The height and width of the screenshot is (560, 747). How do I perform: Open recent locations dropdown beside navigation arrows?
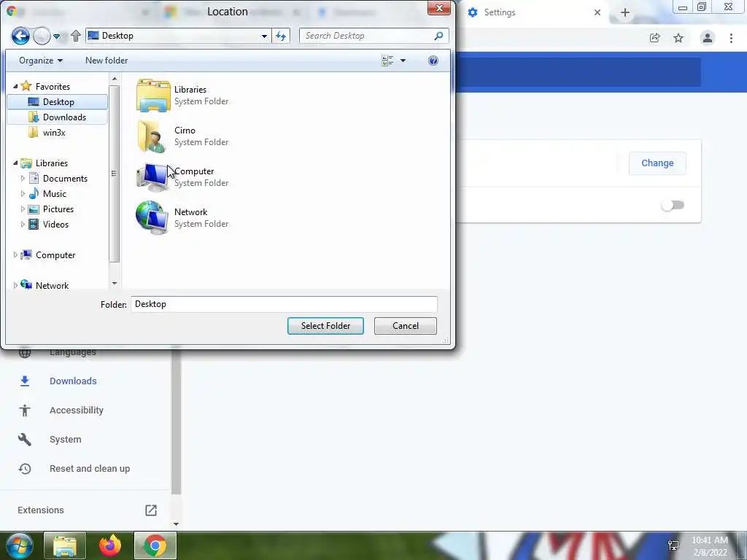click(x=57, y=36)
